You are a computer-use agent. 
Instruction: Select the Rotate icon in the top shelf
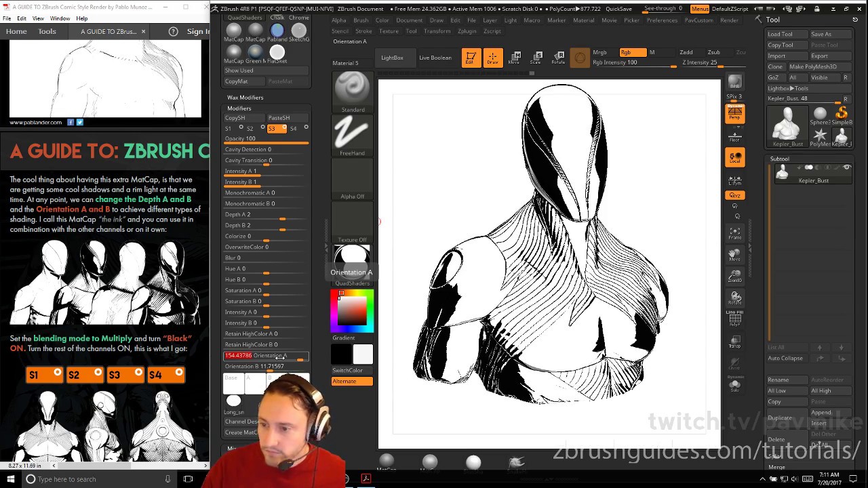tap(558, 58)
